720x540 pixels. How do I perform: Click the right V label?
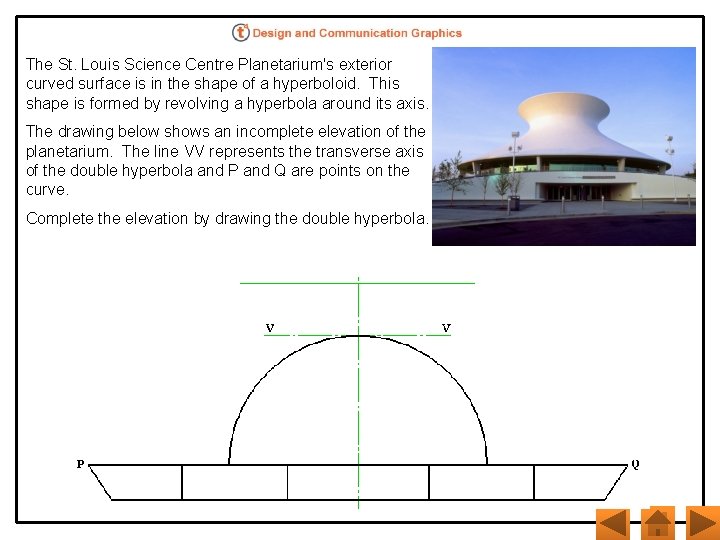[446, 328]
